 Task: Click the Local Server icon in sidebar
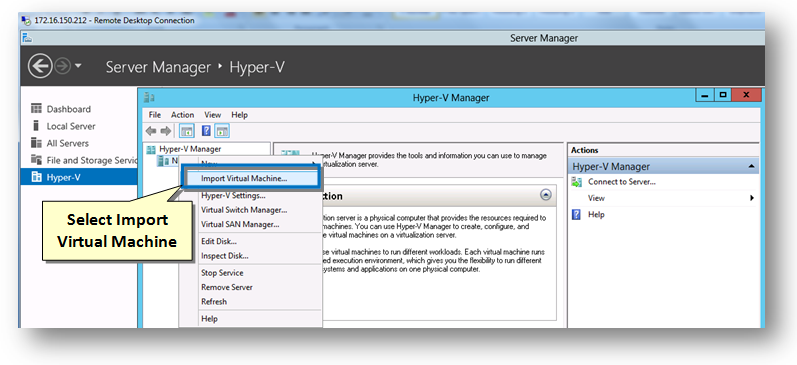[x=36, y=126]
